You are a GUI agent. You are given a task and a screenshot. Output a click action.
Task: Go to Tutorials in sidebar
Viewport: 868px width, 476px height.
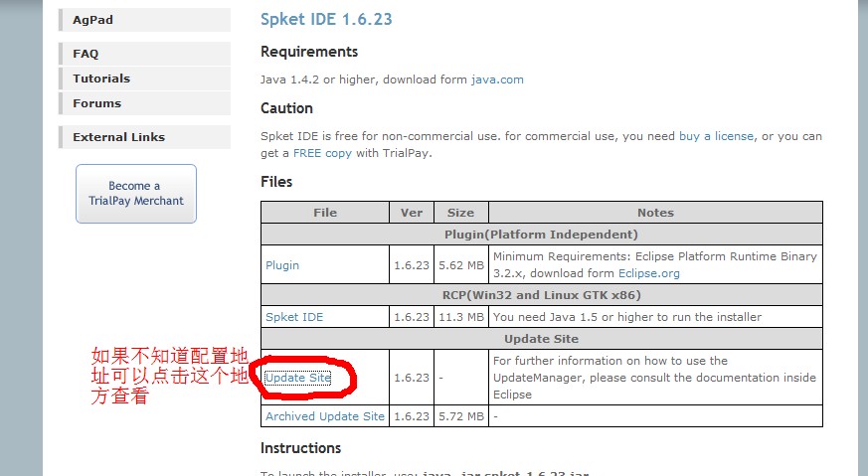pos(144,79)
